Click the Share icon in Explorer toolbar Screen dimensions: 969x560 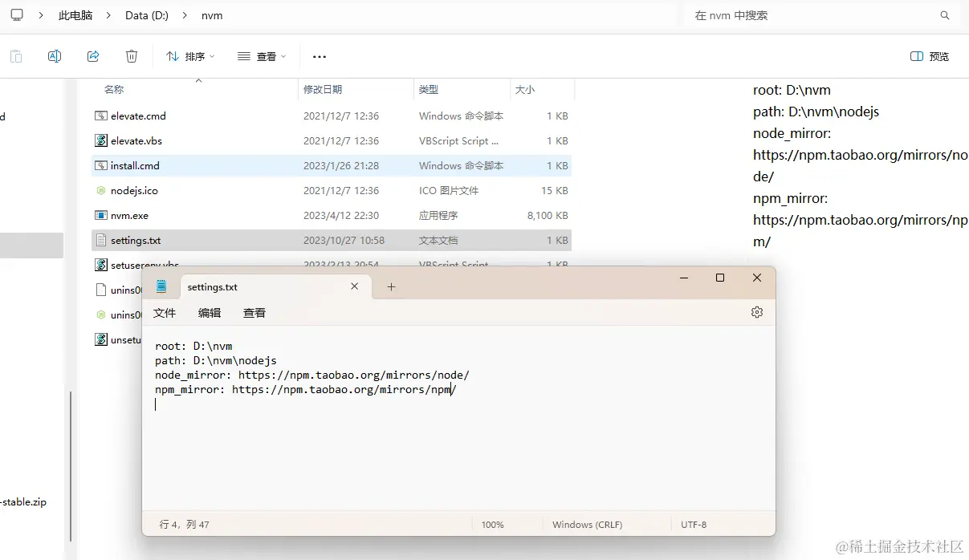[93, 56]
